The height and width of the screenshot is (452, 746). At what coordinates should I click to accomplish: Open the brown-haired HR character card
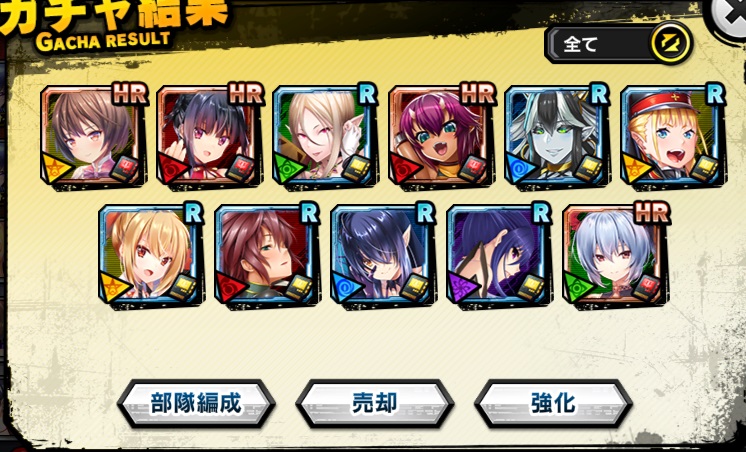point(94,137)
